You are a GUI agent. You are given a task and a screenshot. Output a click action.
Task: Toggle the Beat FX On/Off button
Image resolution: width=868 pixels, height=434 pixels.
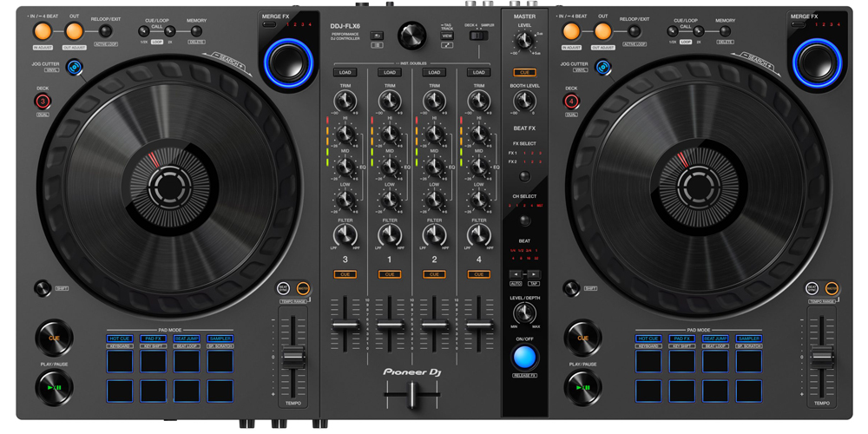point(524,357)
